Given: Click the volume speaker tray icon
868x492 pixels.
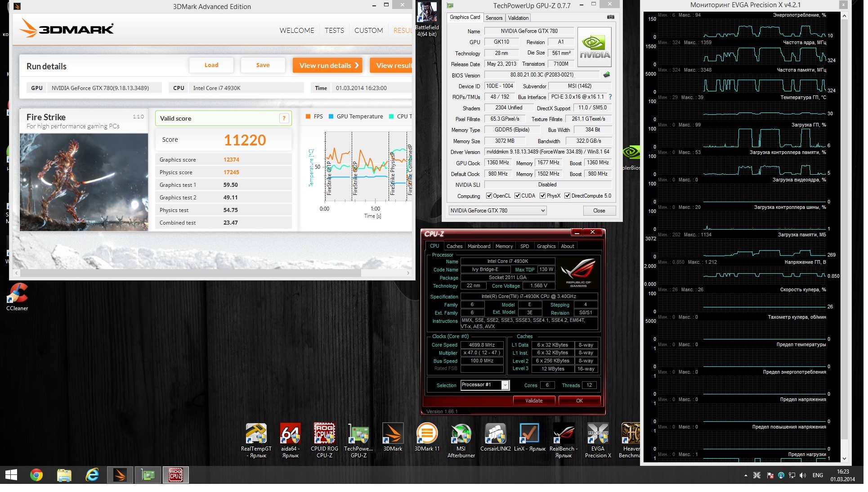Looking at the screenshot, I should (x=803, y=475).
